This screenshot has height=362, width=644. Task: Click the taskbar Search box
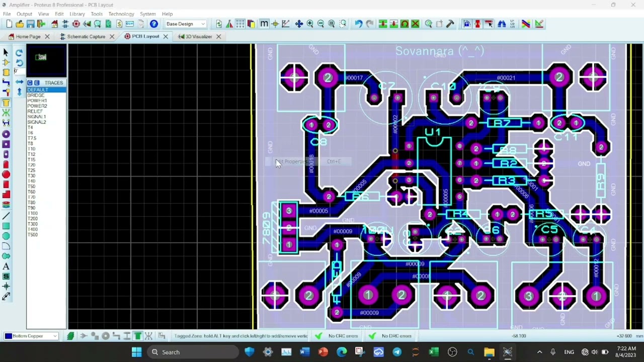[194, 352]
